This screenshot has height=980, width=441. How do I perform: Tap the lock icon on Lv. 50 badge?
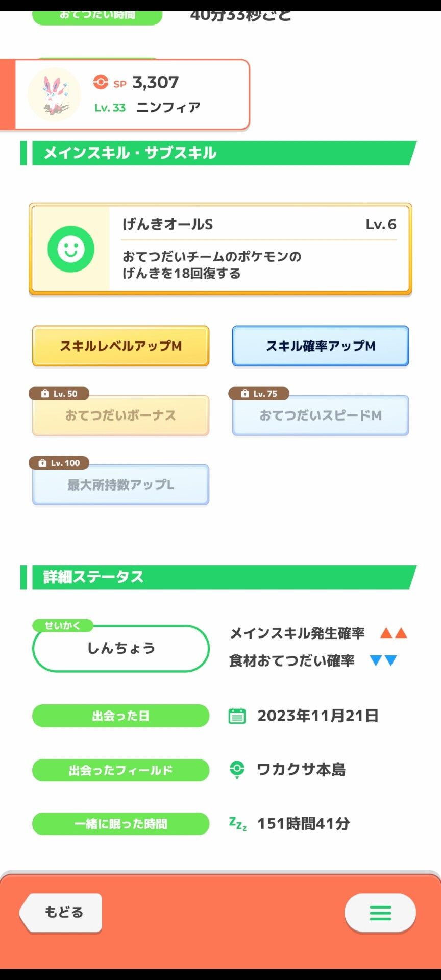[45, 394]
